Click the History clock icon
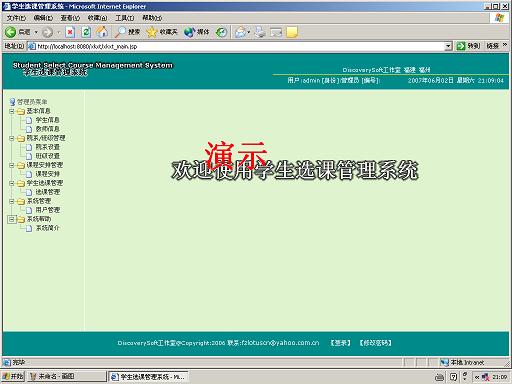 coord(221,32)
